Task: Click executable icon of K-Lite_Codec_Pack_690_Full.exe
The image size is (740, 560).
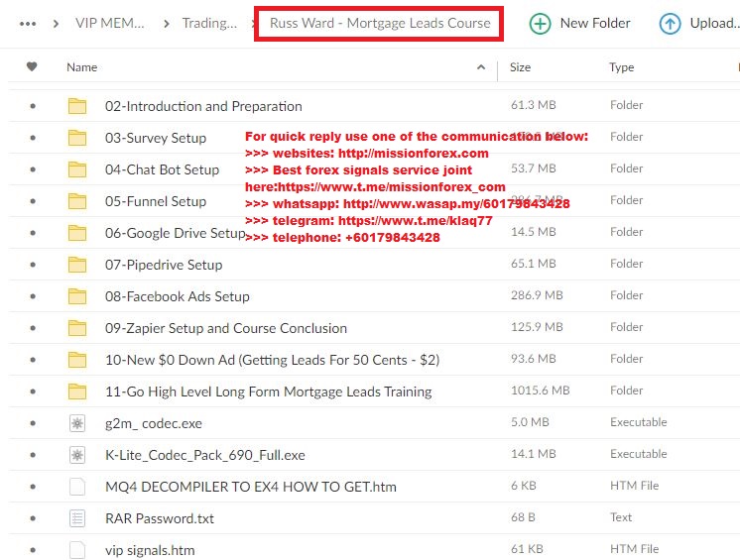Action: tap(77, 455)
